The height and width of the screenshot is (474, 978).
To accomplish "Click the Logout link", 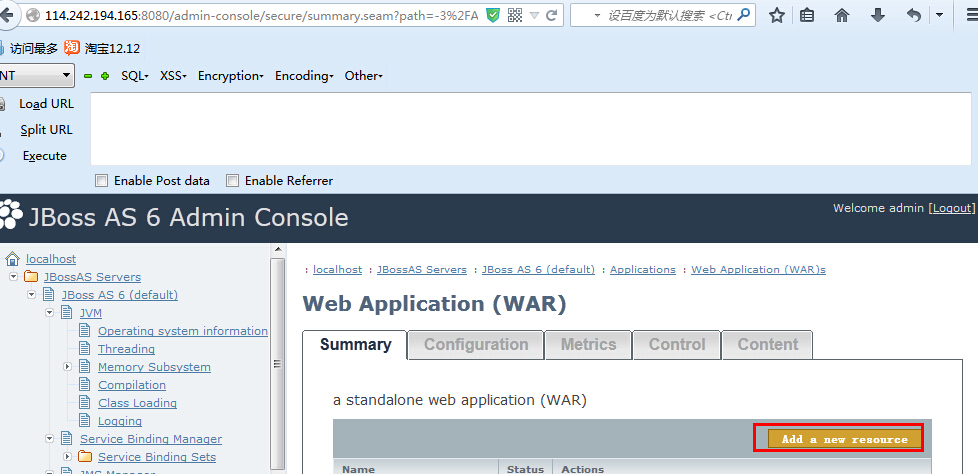I will pyautogui.click(x=952, y=208).
